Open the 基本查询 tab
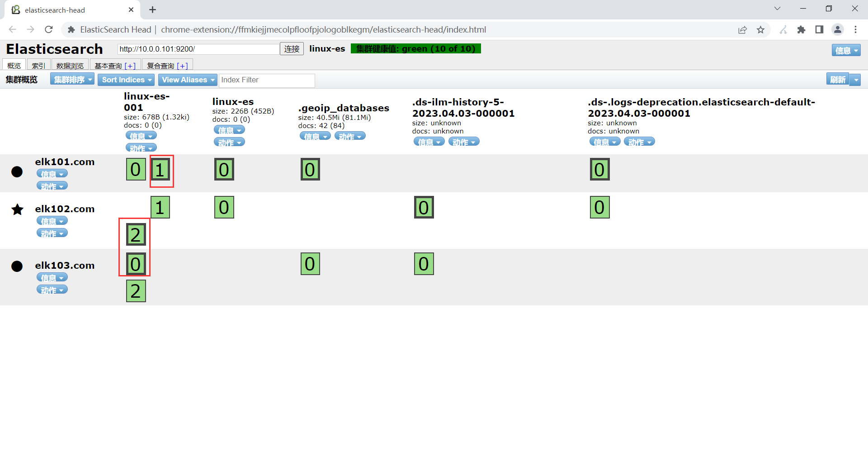868x466 pixels. click(115, 65)
